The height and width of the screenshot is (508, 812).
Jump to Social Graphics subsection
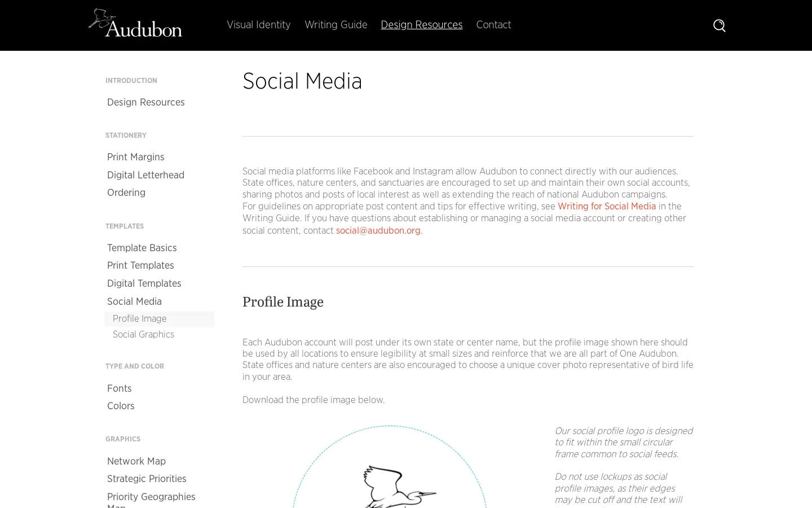(x=143, y=335)
